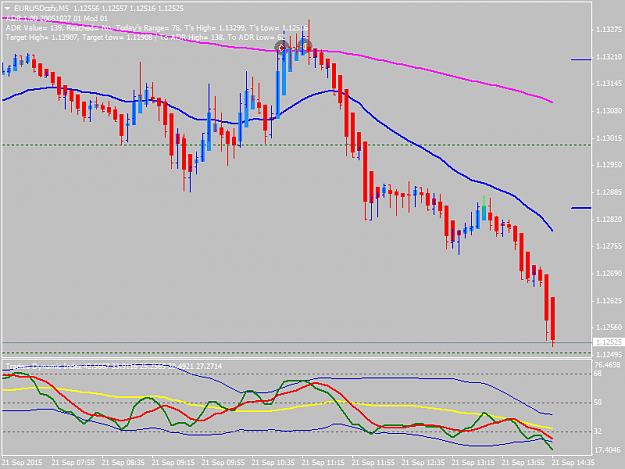Click the 21 Sep 09:55 time axis label

point(223,463)
